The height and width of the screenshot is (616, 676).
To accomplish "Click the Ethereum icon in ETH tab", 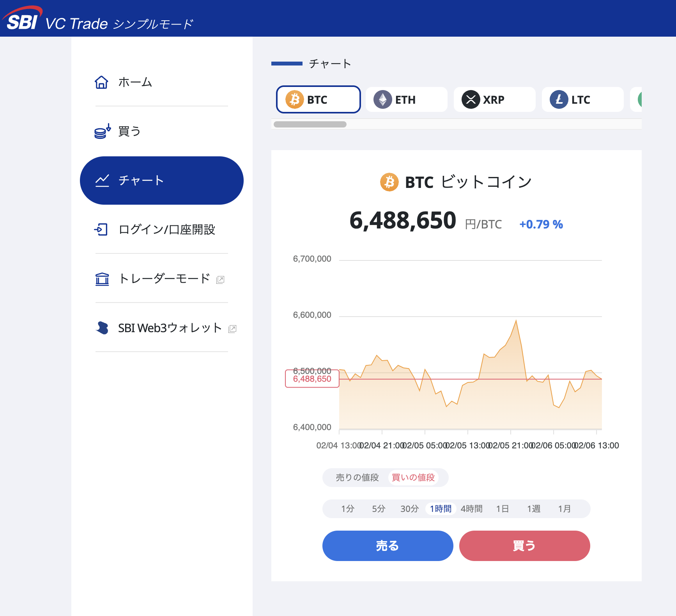I will tap(383, 99).
